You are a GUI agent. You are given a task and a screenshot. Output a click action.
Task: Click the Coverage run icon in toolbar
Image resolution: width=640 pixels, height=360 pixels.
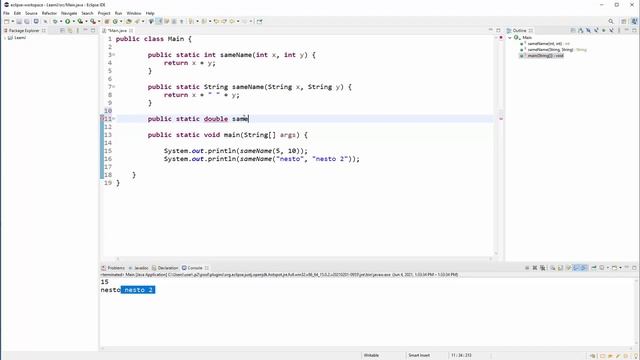(x=80, y=21)
